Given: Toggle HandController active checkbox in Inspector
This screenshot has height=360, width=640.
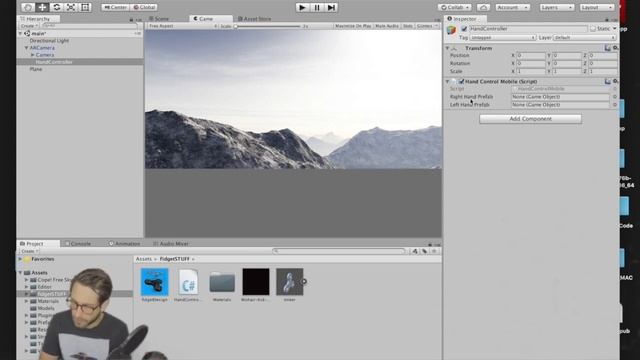Looking at the screenshot, I should pos(464,29).
